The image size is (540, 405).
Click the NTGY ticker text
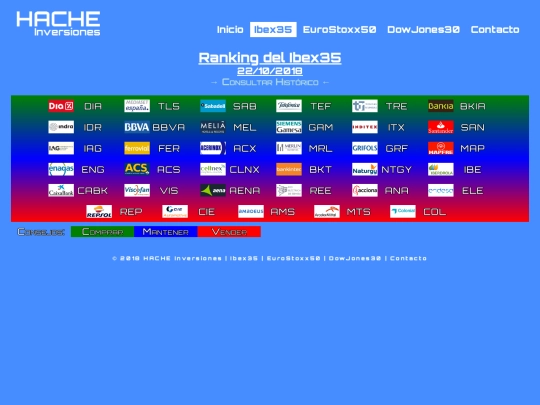396,170
